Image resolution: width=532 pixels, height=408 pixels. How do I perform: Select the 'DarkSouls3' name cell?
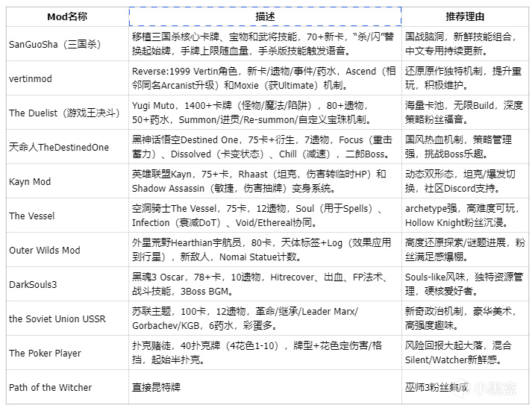tap(67, 284)
